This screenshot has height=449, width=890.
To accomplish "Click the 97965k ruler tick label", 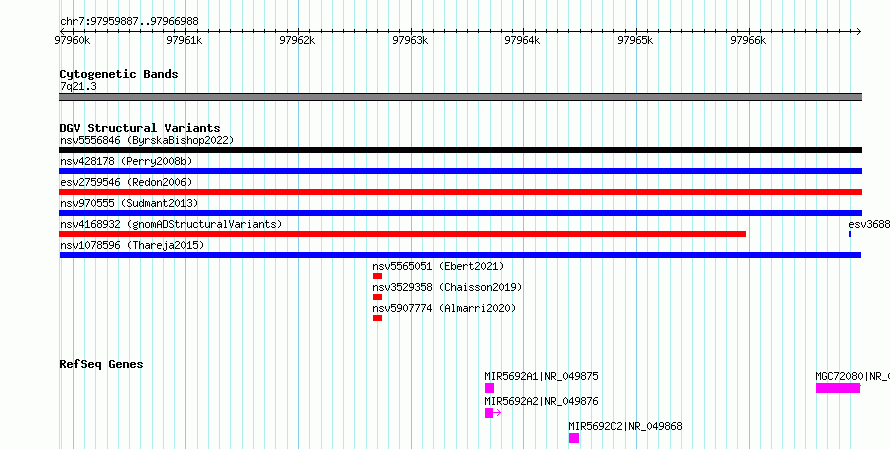I will pos(635,40).
